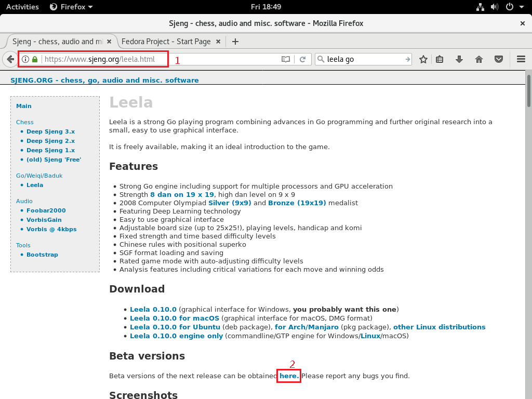Viewport: 532px width, 399px height.
Task: Open the volume icon in top bar
Action: click(495, 7)
